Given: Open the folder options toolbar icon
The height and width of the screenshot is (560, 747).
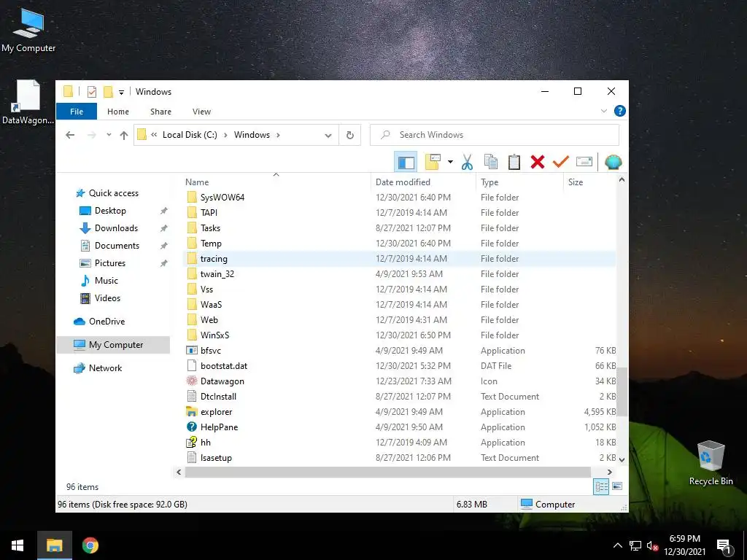Looking at the screenshot, I should pyautogui.click(x=432, y=163).
